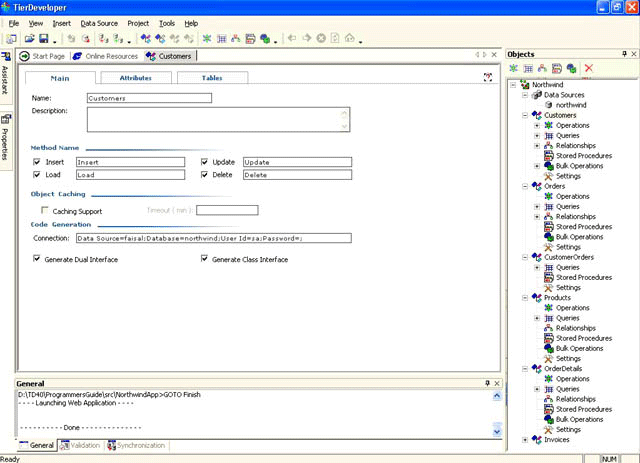
Task: Click the Save icon in the main toolbar
Action: pyautogui.click(x=42, y=39)
